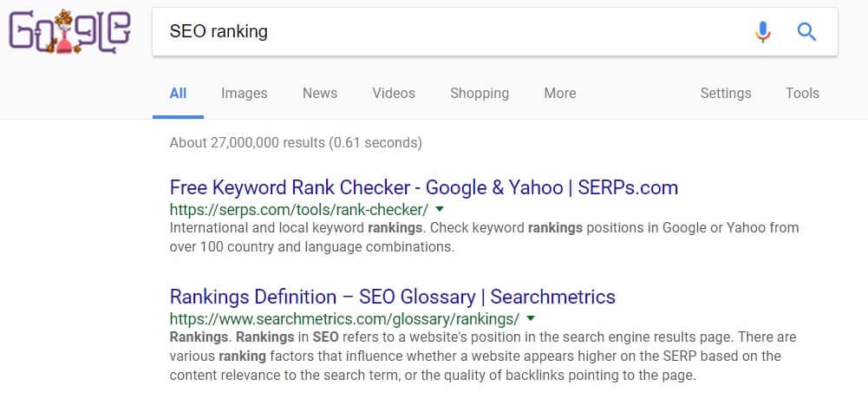
Task: Start voice search with the microphone icon
Action: click(762, 32)
